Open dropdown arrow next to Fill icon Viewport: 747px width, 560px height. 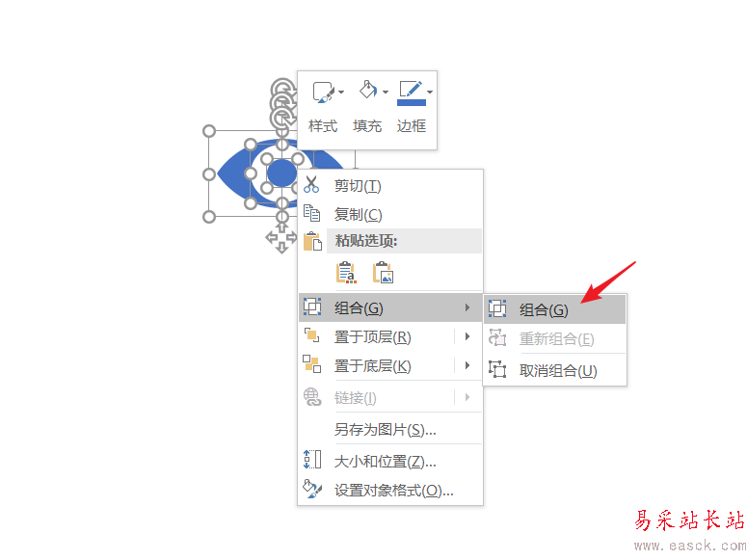[386, 92]
